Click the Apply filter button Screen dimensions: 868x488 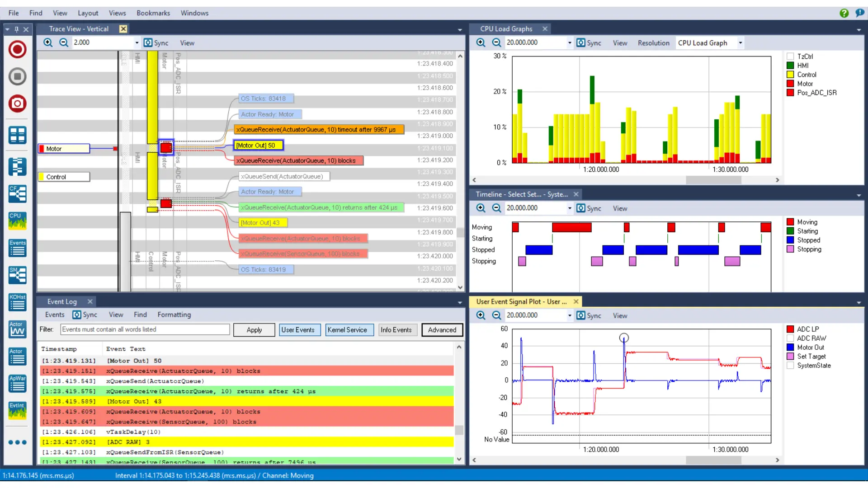point(254,330)
